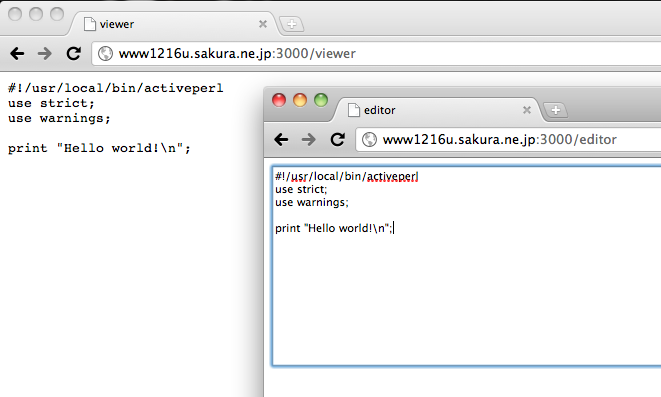Click the misspelled word 'activeperl' in editor
This screenshot has height=397, width=661.
coord(392,177)
